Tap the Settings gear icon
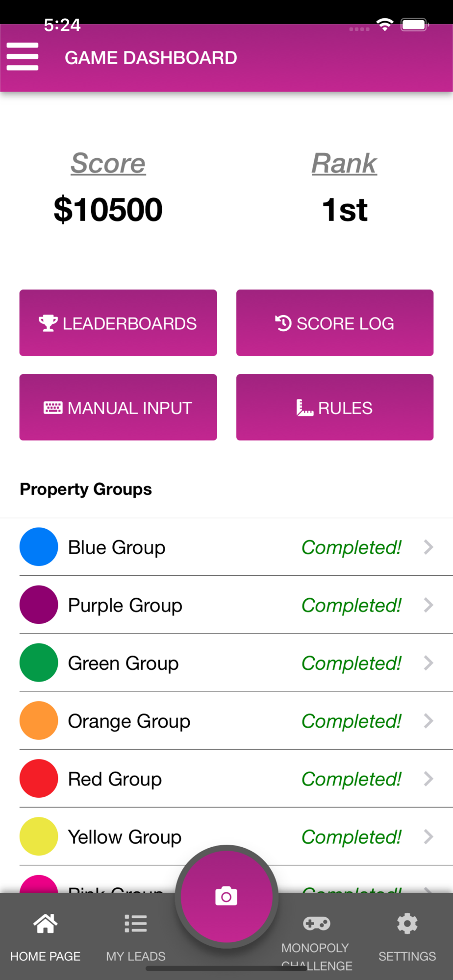Image resolution: width=453 pixels, height=980 pixels. tap(407, 924)
